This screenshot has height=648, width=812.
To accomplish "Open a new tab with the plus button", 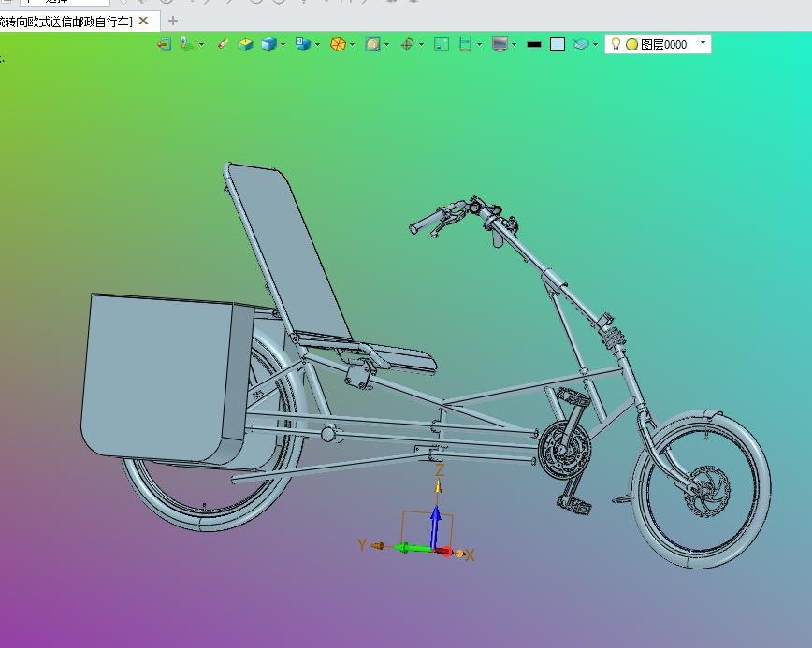I will coord(173,21).
